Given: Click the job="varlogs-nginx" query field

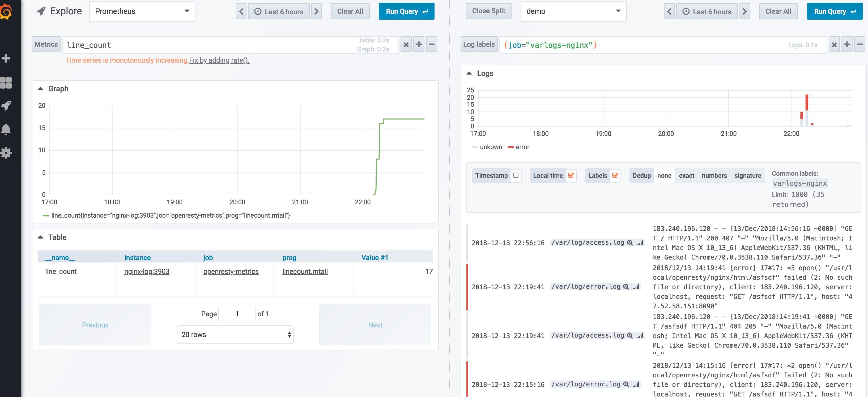Looking at the screenshot, I should pyautogui.click(x=663, y=45).
